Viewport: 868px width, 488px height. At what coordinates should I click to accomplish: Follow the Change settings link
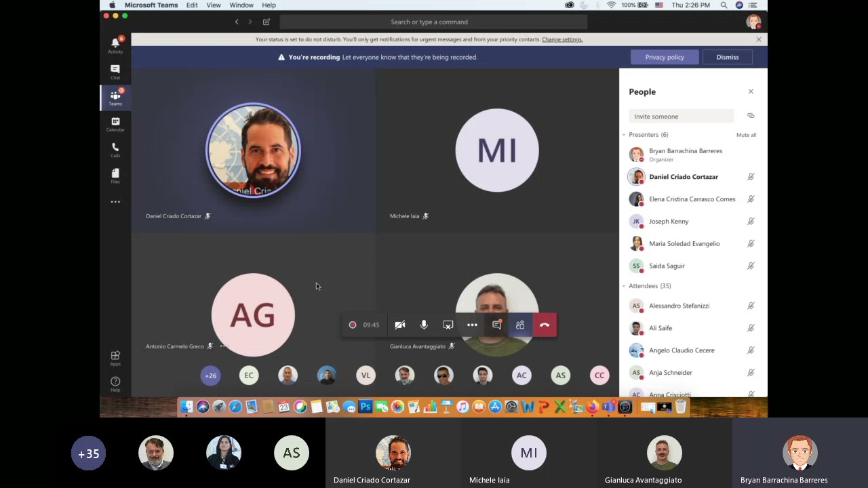[x=562, y=39]
